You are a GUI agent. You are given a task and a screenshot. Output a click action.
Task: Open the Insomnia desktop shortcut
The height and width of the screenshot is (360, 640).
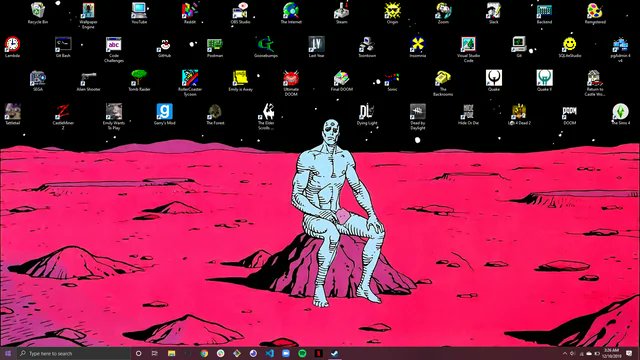pyautogui.click(x=418, y=47)
